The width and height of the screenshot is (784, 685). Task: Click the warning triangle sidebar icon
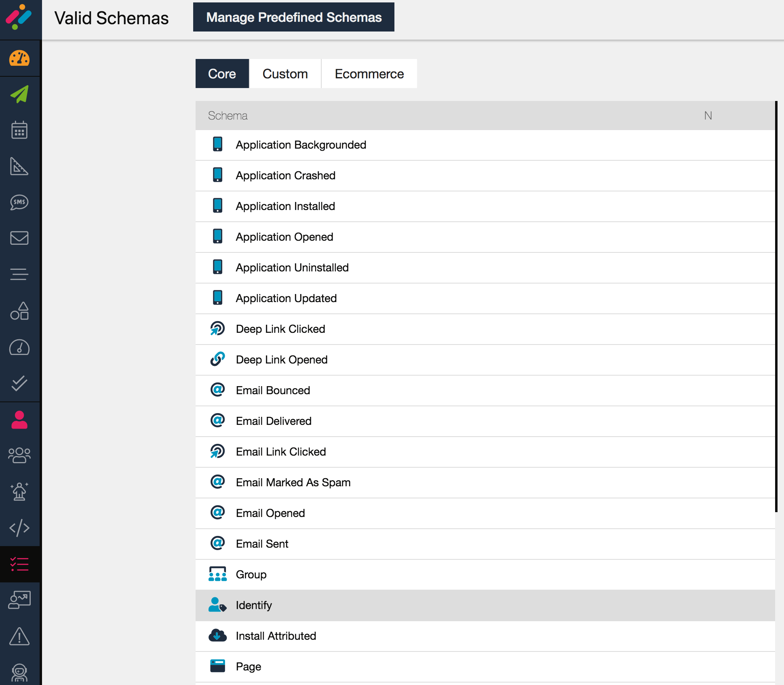(19, 637)
